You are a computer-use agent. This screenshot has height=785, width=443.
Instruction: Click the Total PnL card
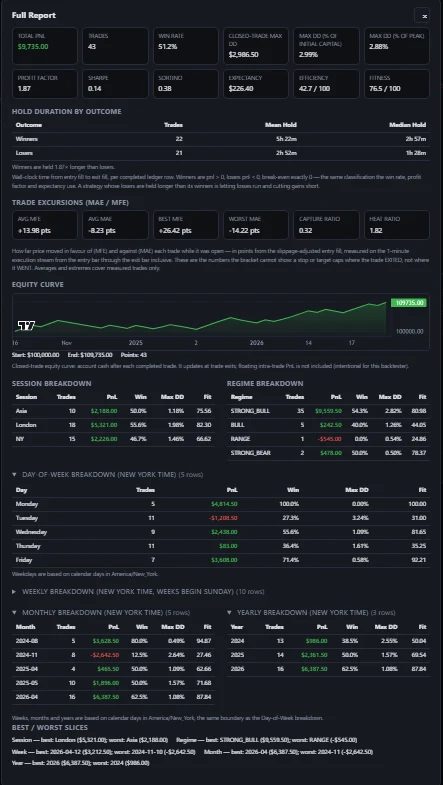pyautogui.click(x=45, y=46)
